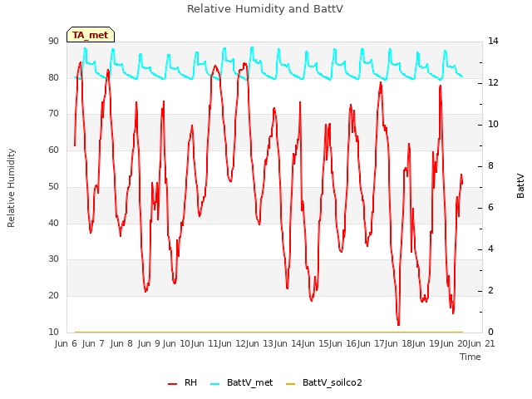Click the Jun 14 x-axis tick label
The width and height of the screenshot is (532, 399).
click(288, 343)
